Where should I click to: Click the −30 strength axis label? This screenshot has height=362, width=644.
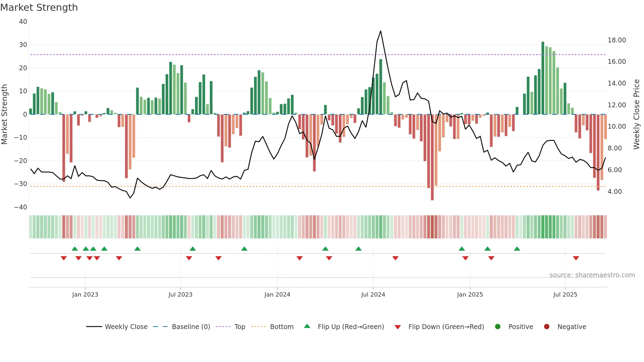tap(21, 184)
